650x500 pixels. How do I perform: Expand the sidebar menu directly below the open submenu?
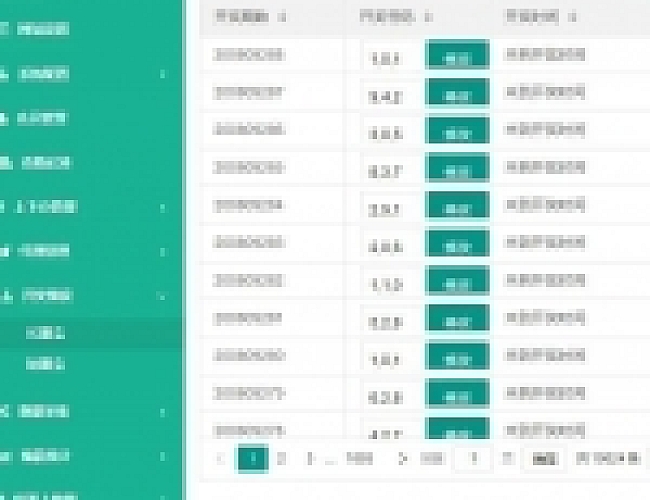coord(163,411)
